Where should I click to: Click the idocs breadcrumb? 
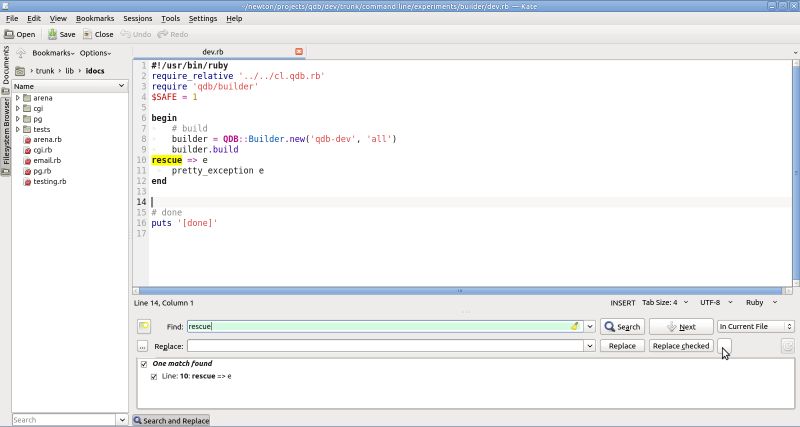[95, 71]
